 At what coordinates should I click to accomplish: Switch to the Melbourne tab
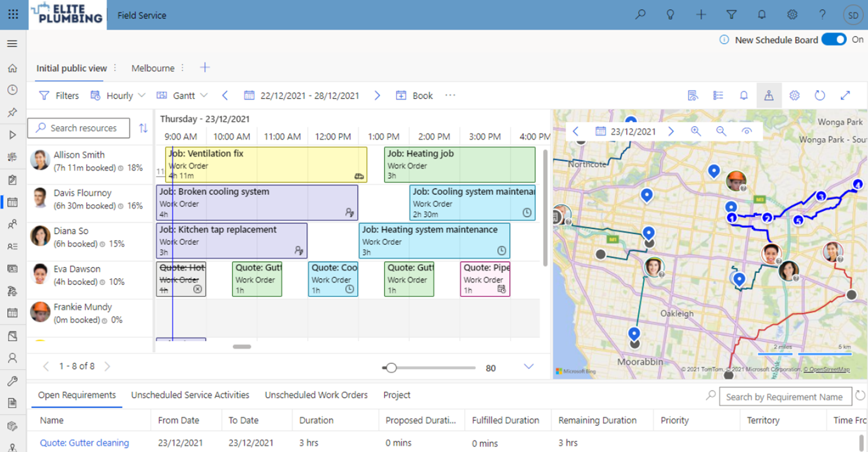(x=153, y=68)
